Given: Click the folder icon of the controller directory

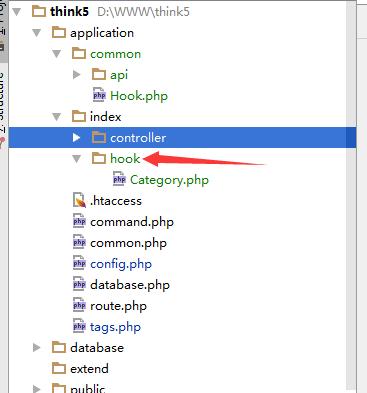Looking at the screenshot, I should [x=99, y=137].
